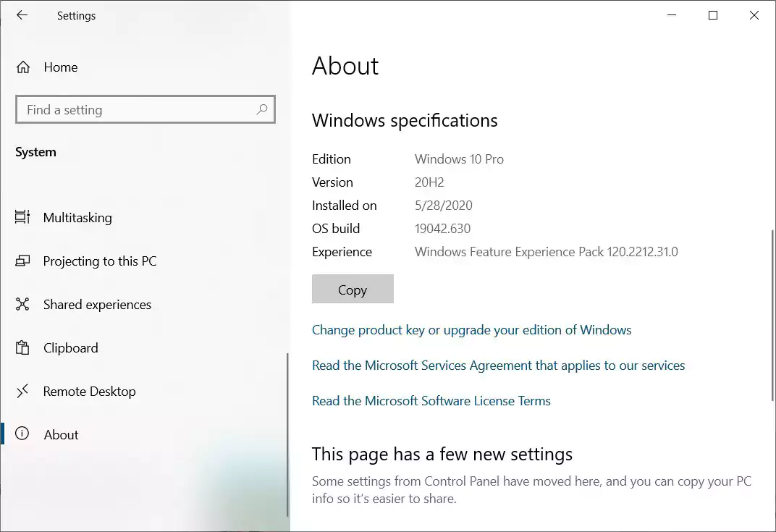Open Microsoft Services Agreement link
Image resolution: width=776 pixels, height=532 pixels.
tap(498, 366)
